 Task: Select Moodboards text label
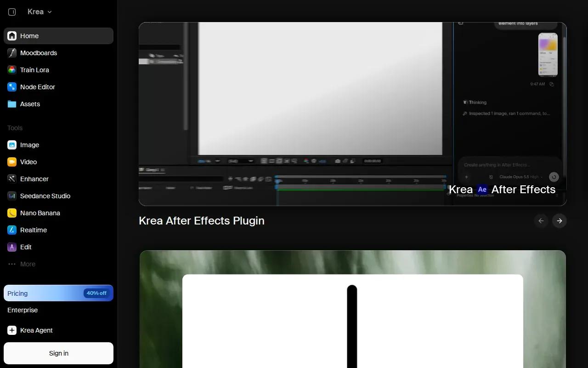click(39, 53)
